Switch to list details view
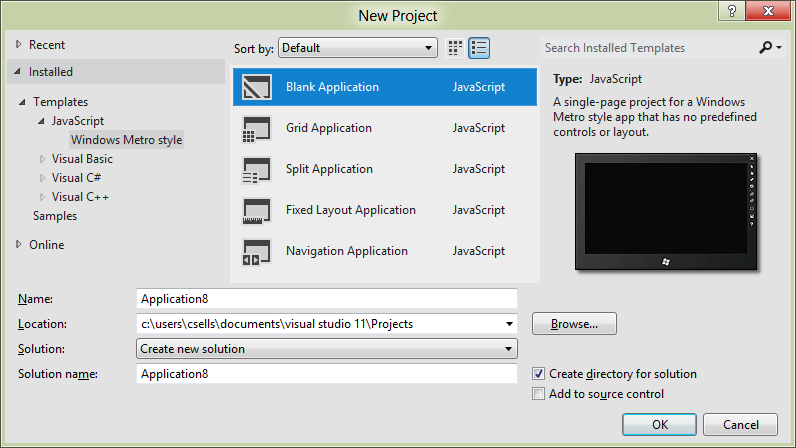Screen dimensions: 796x448 [479, 48]
